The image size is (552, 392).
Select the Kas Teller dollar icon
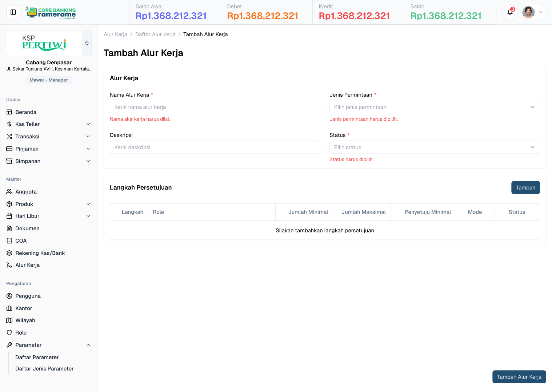(9, 124)
